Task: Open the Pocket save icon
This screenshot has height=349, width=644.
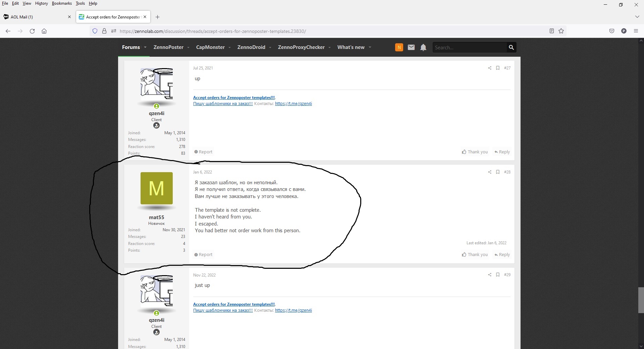Action: [612, 31]
